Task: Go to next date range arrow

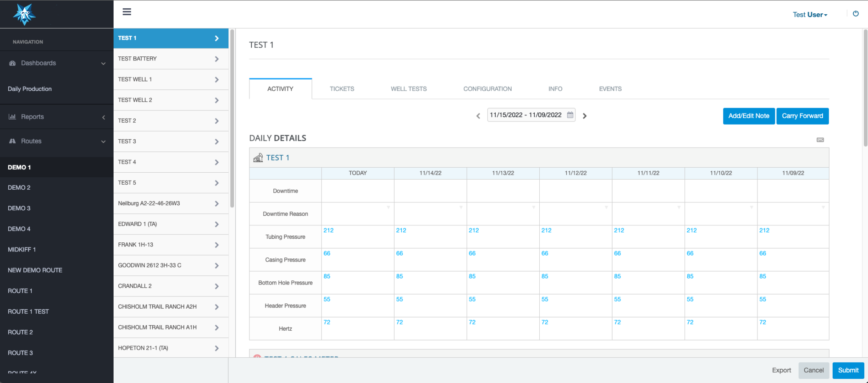Action: click(585, 116)
